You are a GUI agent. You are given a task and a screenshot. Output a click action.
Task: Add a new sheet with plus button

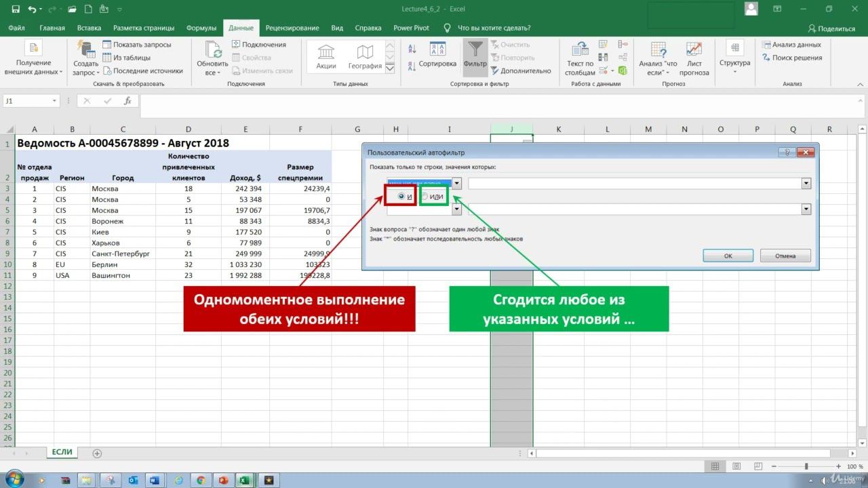(97, 453)
